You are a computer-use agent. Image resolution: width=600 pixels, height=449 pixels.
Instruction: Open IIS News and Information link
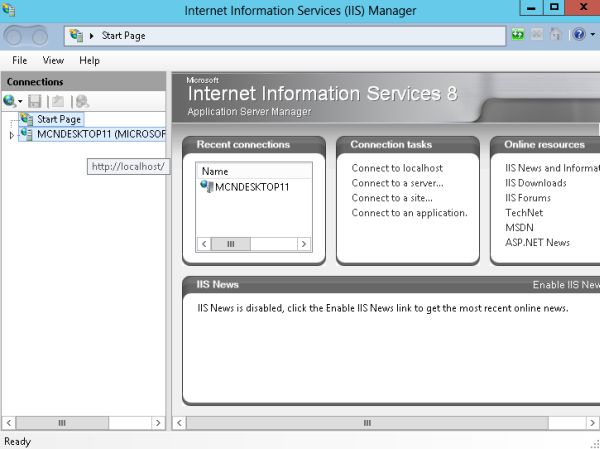coord(552,168)
